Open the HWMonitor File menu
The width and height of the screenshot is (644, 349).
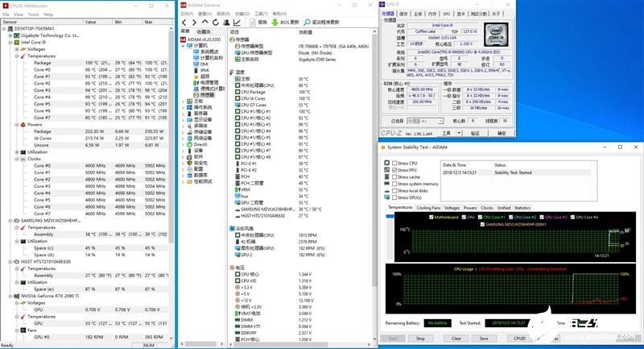(6, 15)
